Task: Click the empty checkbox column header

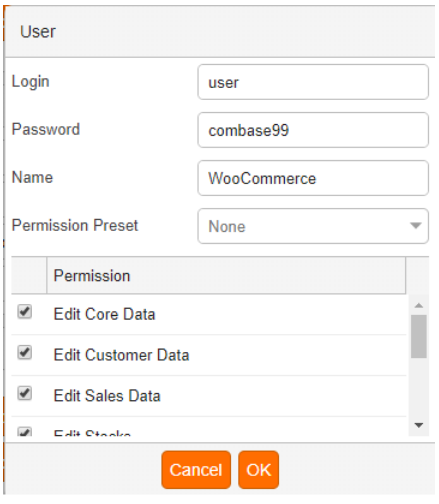Action: point(29,276)
